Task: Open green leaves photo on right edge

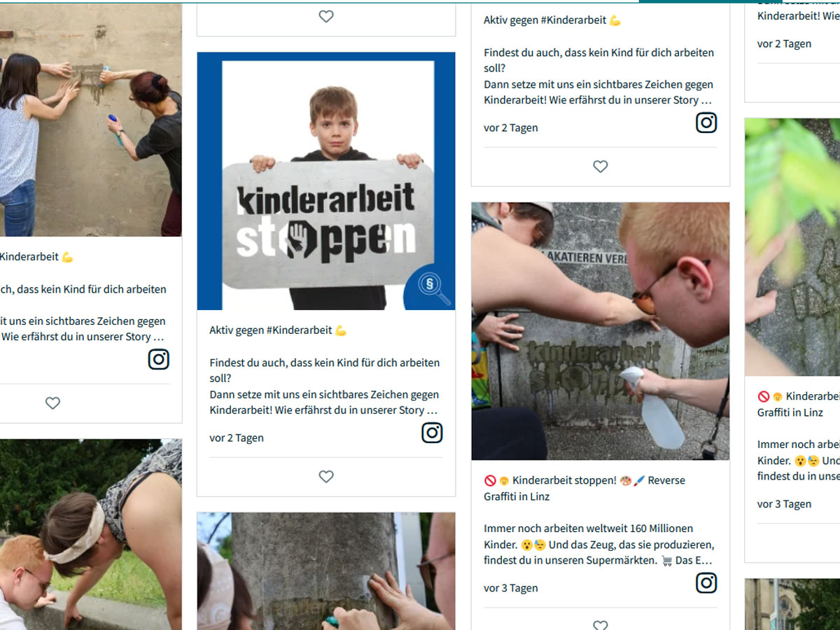Action: tap(792, 247)
